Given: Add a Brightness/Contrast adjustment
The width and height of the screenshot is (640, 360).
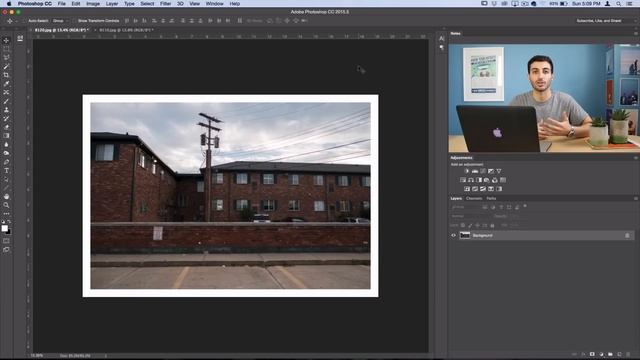Looking at the screenshot, I should point(467,171).
